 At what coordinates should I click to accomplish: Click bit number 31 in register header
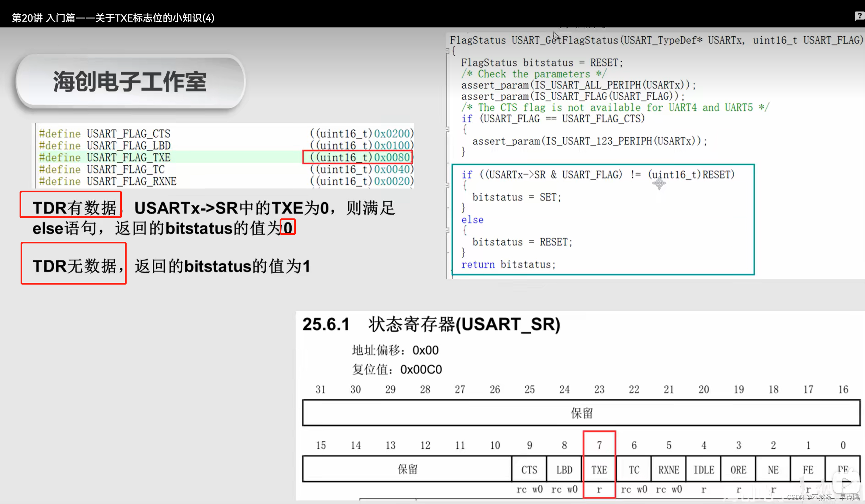[x=320, y=389]
